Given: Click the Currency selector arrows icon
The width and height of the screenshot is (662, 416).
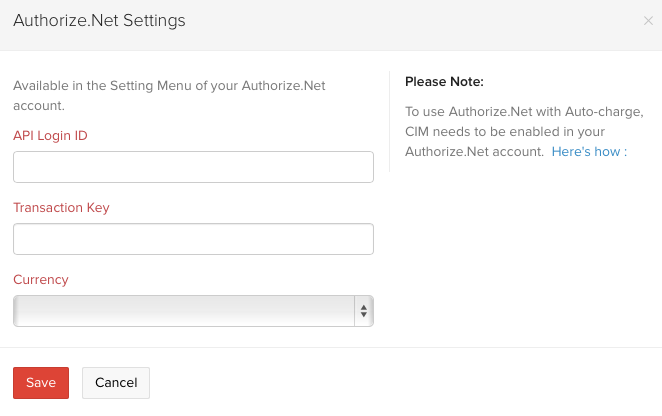Looking at the screenshot, I should 364,311.
